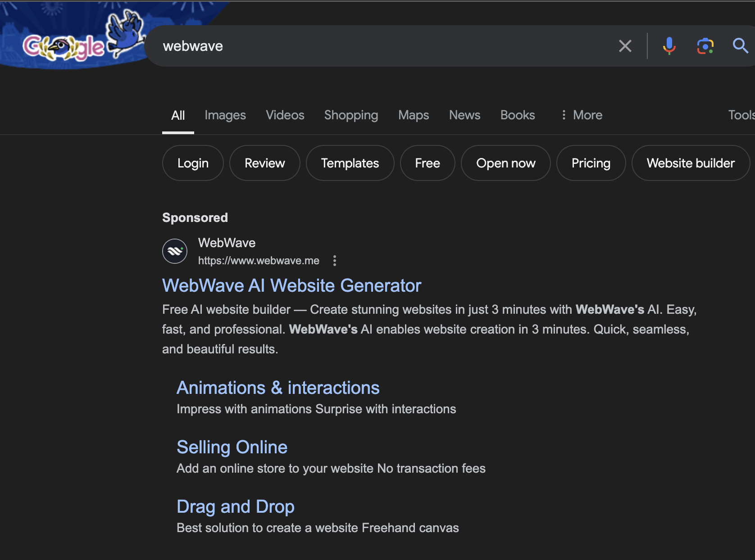The width and height of the screenshot is (755, 560).
Task: Apply the Pricing filter chip
Action: [591, 163]
